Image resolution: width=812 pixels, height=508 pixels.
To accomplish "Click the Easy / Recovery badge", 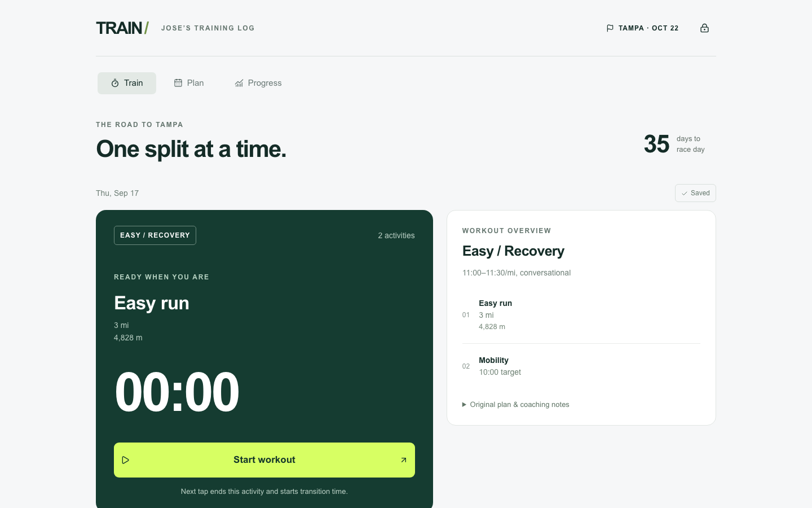I will pyautogui.click(x=155, y=235).
